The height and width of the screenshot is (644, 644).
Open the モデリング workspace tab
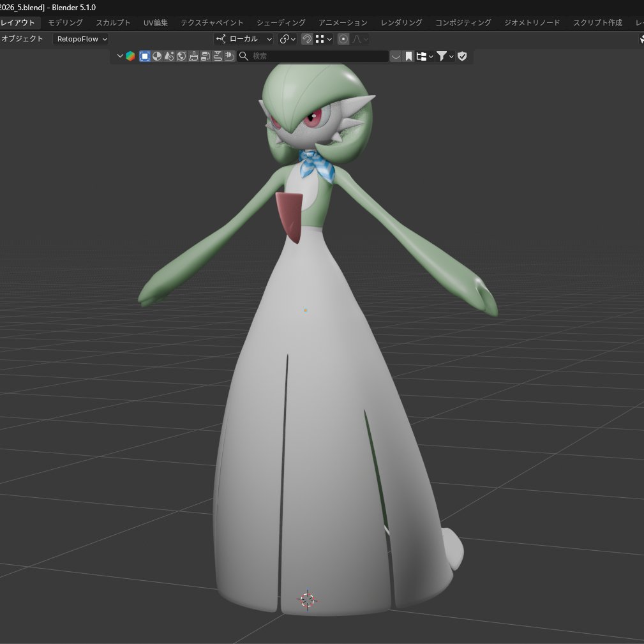(x=65, y=22)
